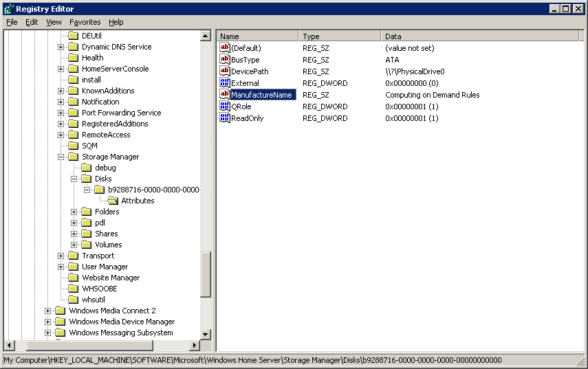Expand the Notification key
588x369 pixels.
coord(61,102)
